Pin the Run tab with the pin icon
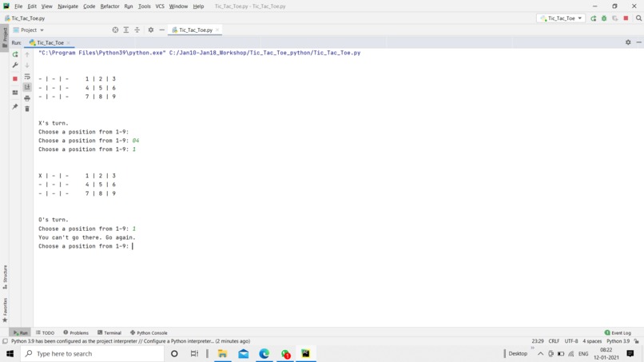 coord(15,106)
